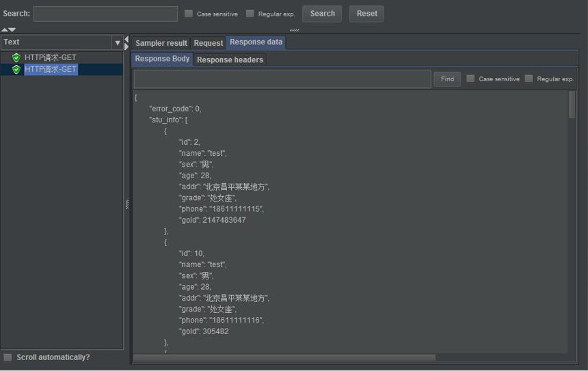The width and height of the screenshot is (588, 371).
Task: Click the expand-down arrow below Search label
Action: [x=12, y=29]
